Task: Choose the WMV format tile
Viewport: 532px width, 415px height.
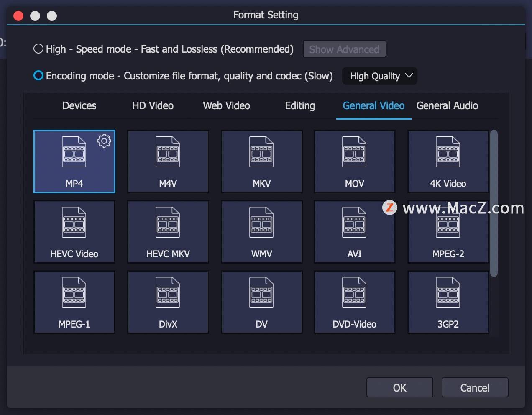Action: click(x=262, y=232)
